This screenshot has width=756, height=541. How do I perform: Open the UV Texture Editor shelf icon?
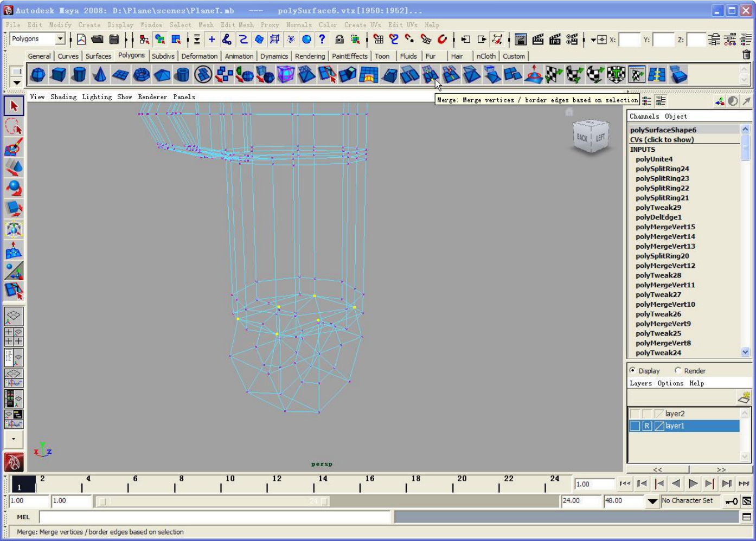coord(636,75)
